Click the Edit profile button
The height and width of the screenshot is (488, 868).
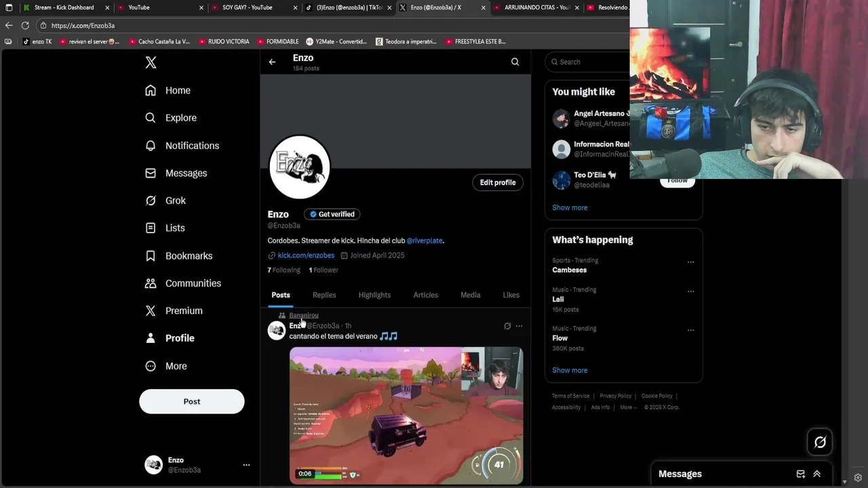pos(498,182)
